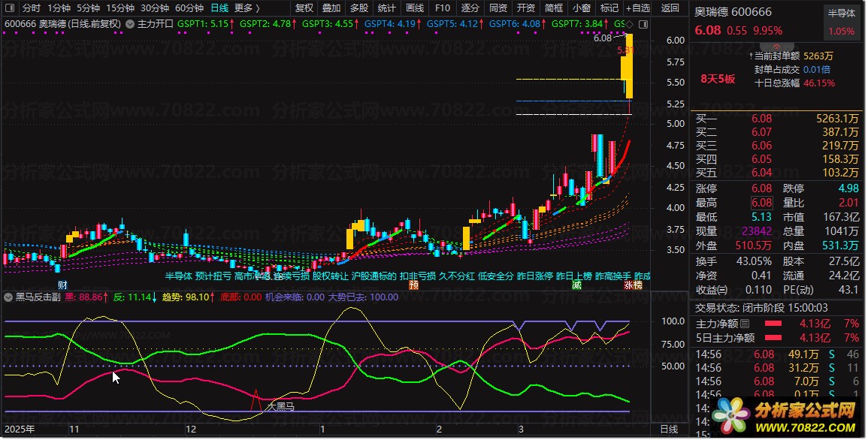Open F10 company info
868x440 pixels.
(x=443, y=8)
